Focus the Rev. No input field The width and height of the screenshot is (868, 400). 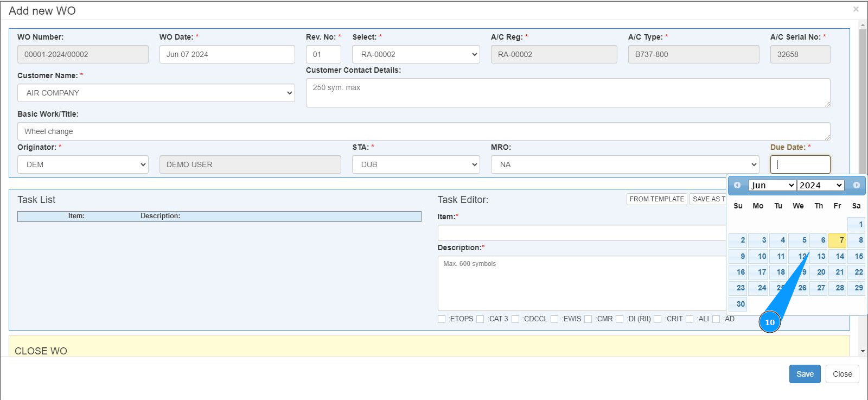(x=323, y=54)
